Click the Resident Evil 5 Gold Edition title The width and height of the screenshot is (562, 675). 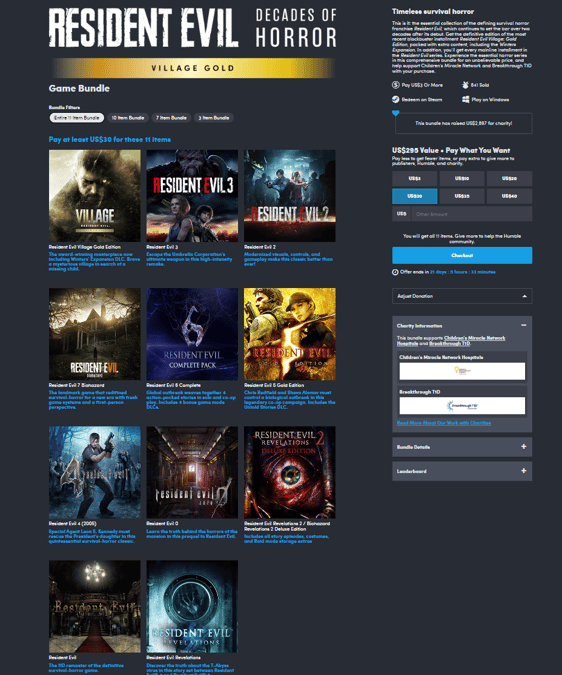pyautogui.click(x=274, y=385)
